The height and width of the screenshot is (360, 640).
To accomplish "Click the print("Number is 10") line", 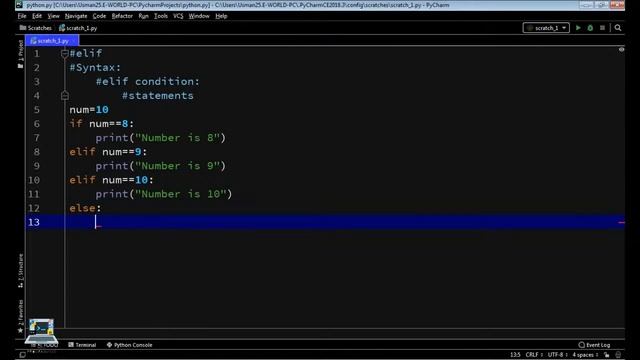I will tap(164, 194).
